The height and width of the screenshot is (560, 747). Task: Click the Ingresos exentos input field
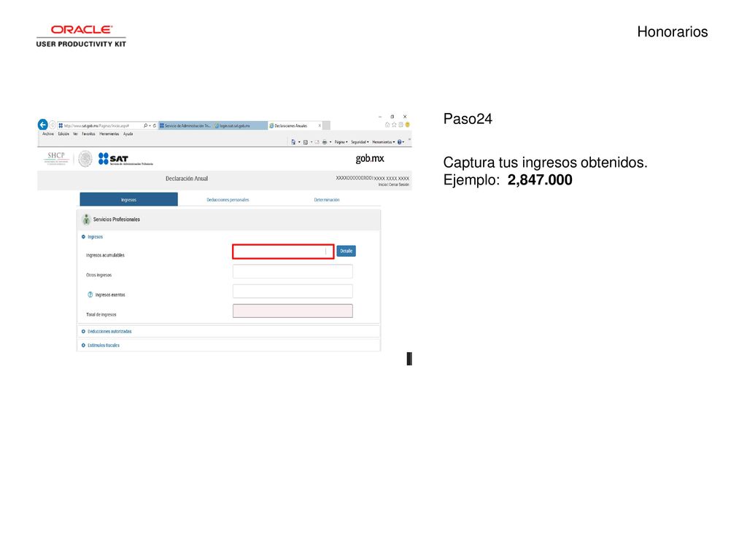(293, 291)
